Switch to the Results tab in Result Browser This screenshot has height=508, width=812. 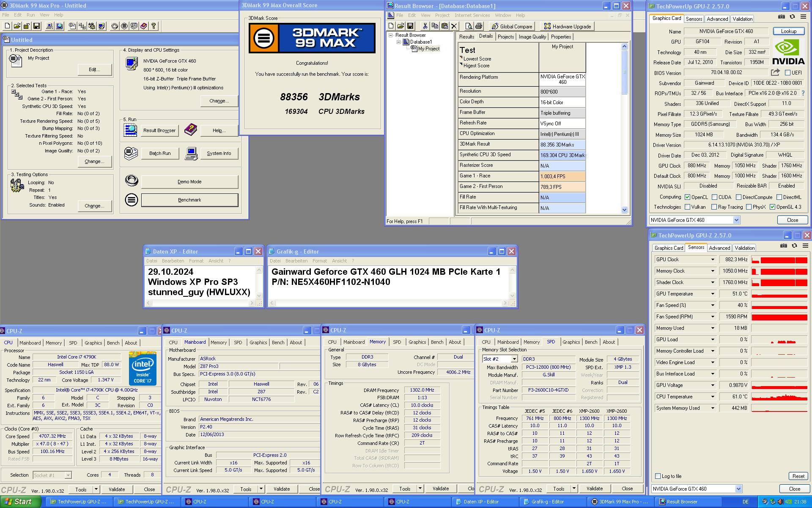click(x=466, y=37)
